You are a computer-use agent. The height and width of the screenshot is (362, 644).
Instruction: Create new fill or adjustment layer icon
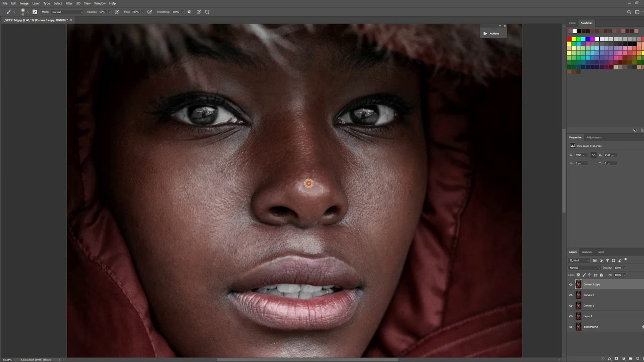click(x=623, y=358)
